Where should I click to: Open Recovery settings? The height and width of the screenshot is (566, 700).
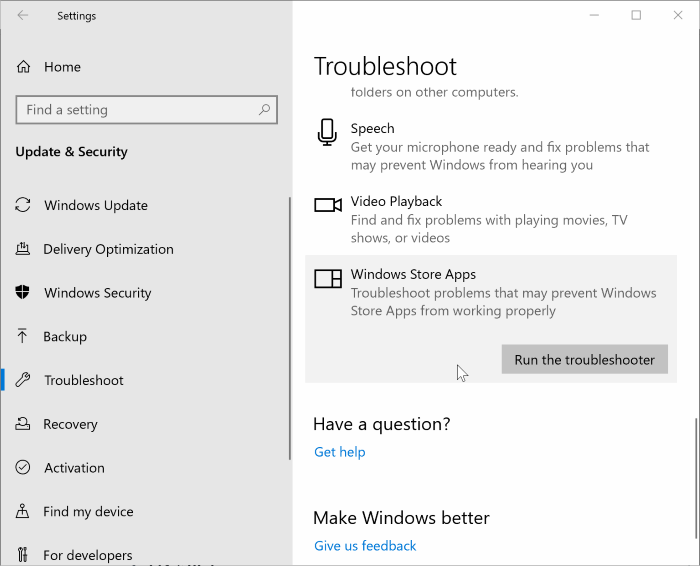tap(70, 424)
